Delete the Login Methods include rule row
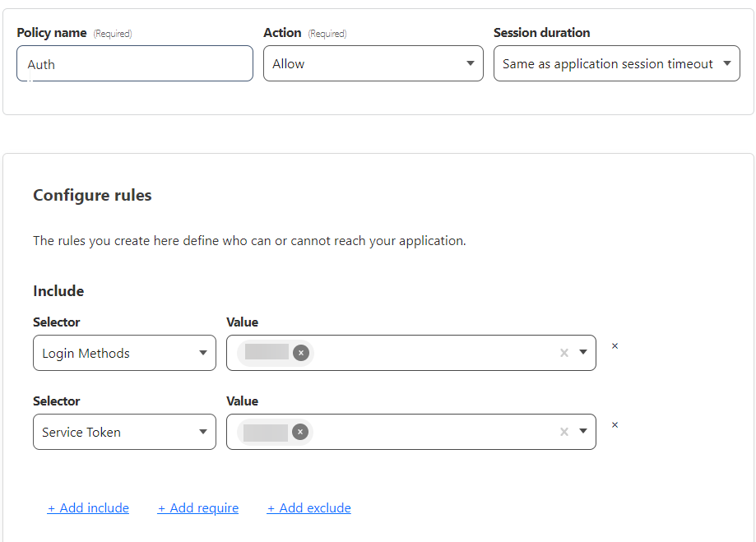 [x=615, y=346]
